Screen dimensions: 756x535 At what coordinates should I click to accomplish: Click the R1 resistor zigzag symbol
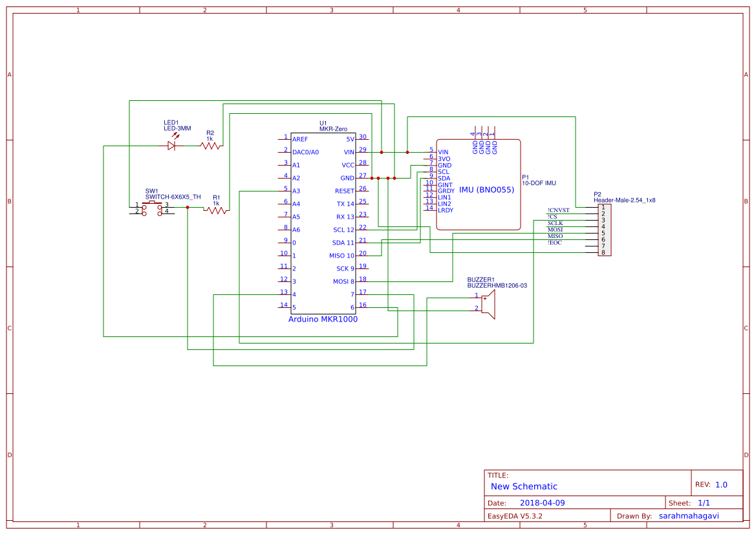[x=217, y=210]
